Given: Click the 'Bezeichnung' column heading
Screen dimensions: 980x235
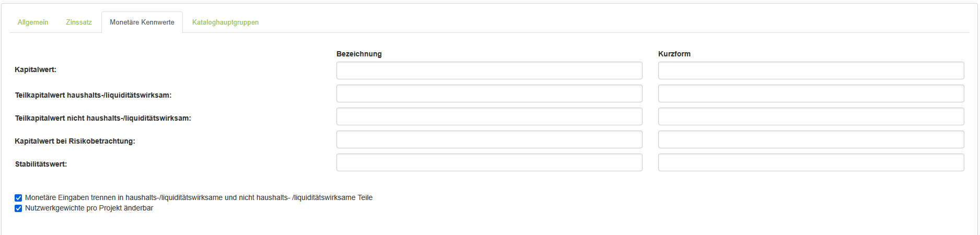Looking at the screenshot, I should [x=359, y=54].
